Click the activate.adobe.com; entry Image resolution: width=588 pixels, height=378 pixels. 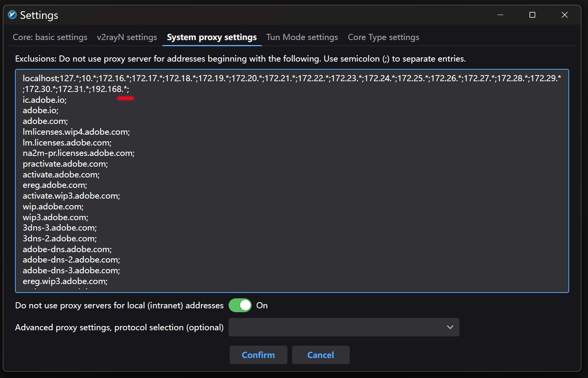click(x=61, y=174)
